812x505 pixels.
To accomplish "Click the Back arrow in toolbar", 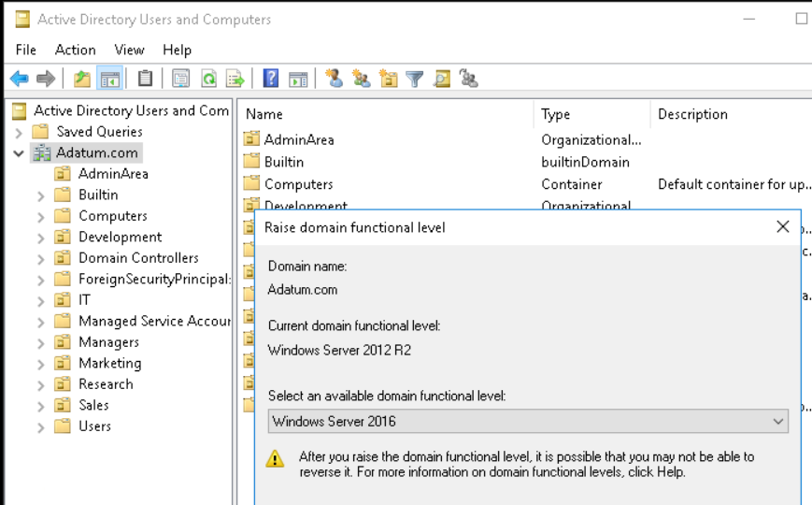I will pyautogui.click(x=20, y=79).
